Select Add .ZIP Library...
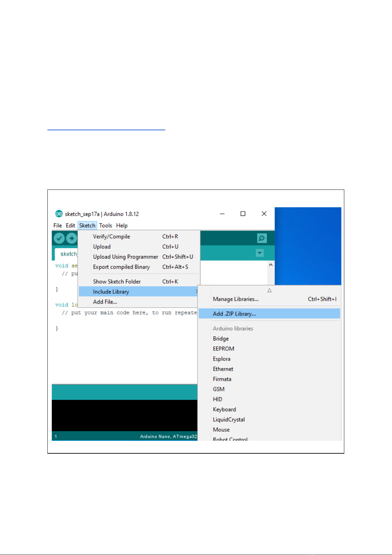The height and width of the screenshot is (555, 392). (x=269, y=314)
